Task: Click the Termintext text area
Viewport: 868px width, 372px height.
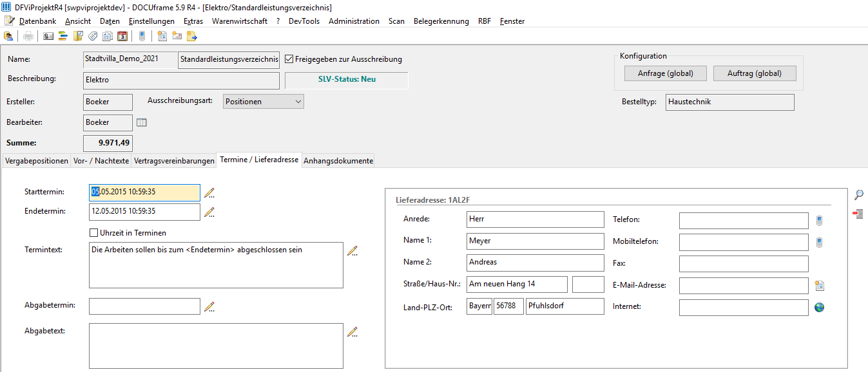Action: 216,265
